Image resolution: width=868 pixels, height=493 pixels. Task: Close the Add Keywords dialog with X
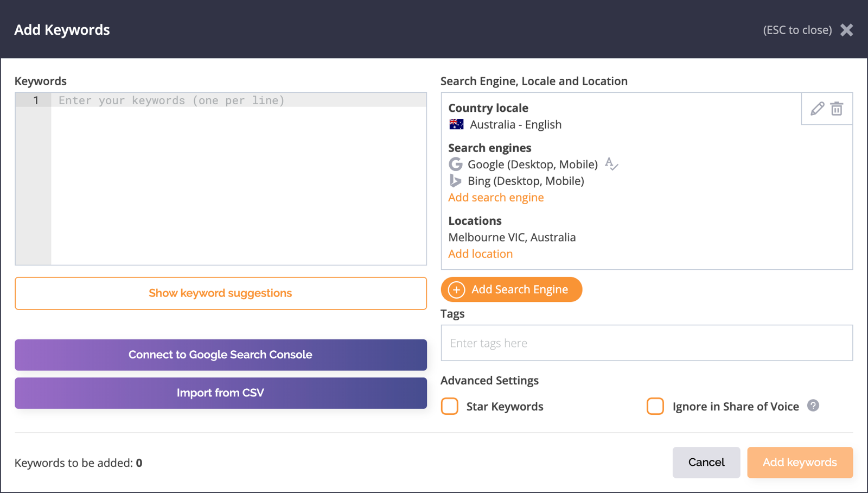(846, 30)
